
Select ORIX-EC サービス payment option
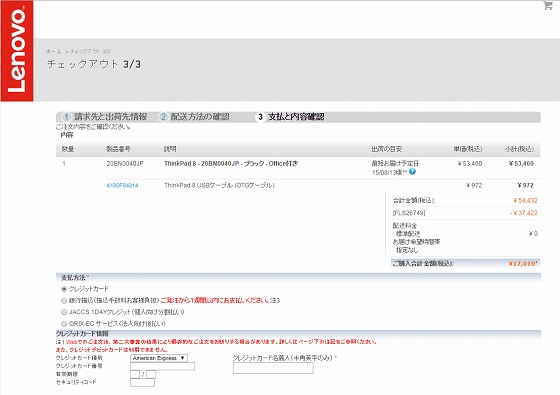64,324
